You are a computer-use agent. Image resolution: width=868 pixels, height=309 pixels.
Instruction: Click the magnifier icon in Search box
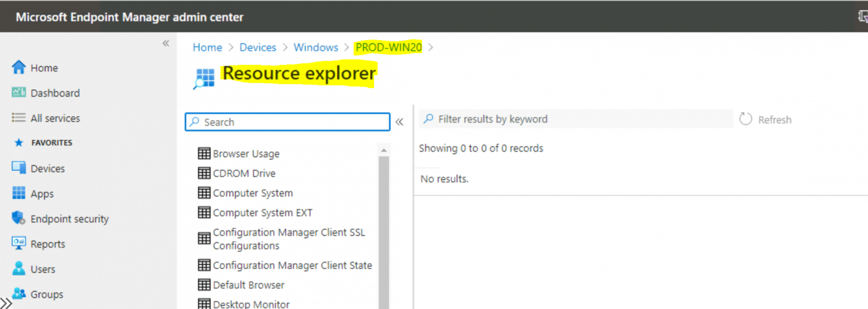[x=194, y=121]
